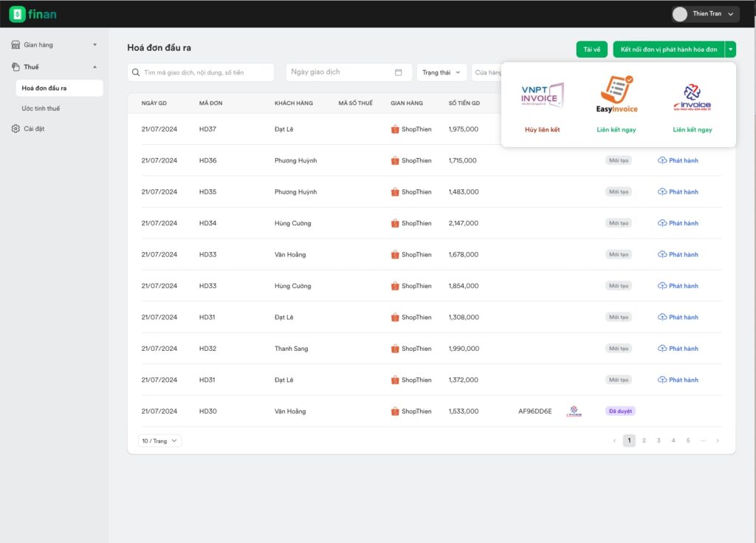Click cloud upload icon in HD34 row
Viewport: 756px width, 543px height.
[x=662, y=223]
